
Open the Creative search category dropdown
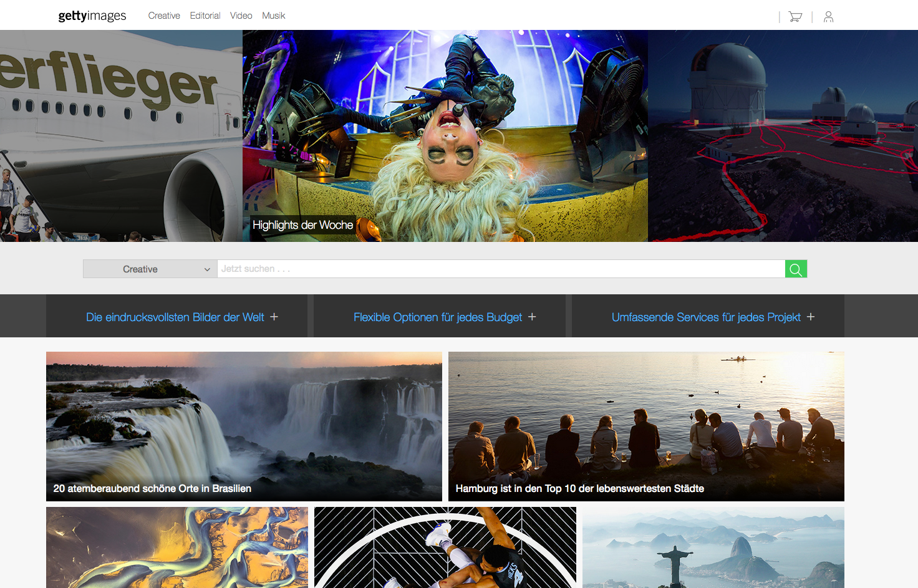(x=150, y=269)
